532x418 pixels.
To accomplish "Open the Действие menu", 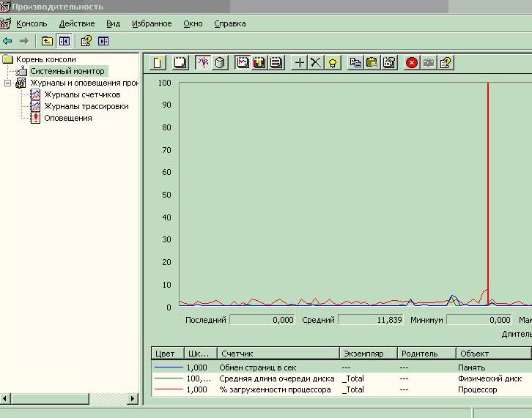I will [x=77, y=23].
